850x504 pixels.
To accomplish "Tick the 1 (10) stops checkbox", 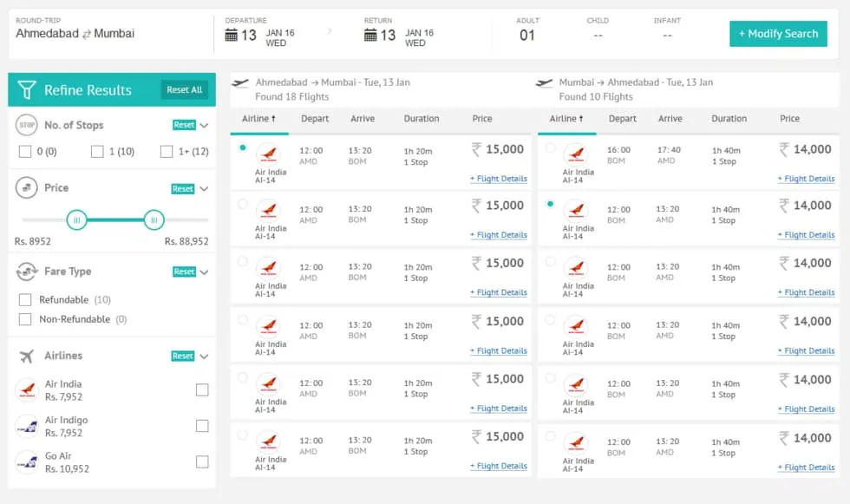I will click(x=97, y=152).
